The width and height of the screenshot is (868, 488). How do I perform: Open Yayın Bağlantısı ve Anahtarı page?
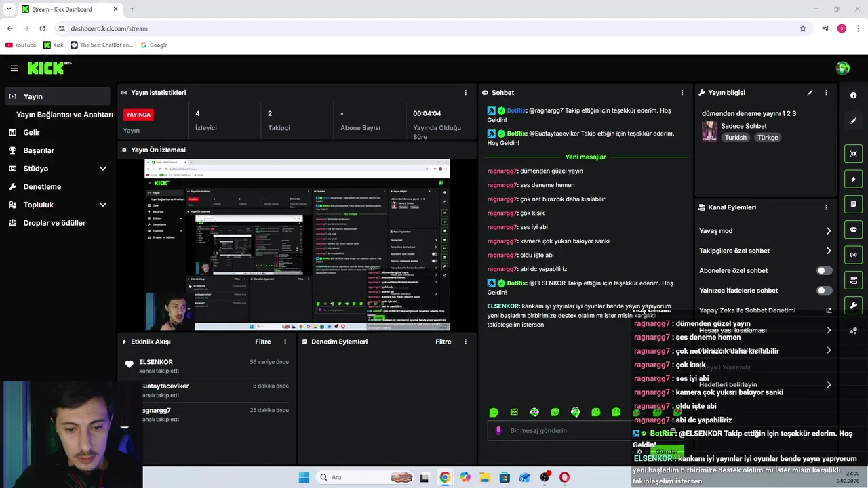[64, 115]
